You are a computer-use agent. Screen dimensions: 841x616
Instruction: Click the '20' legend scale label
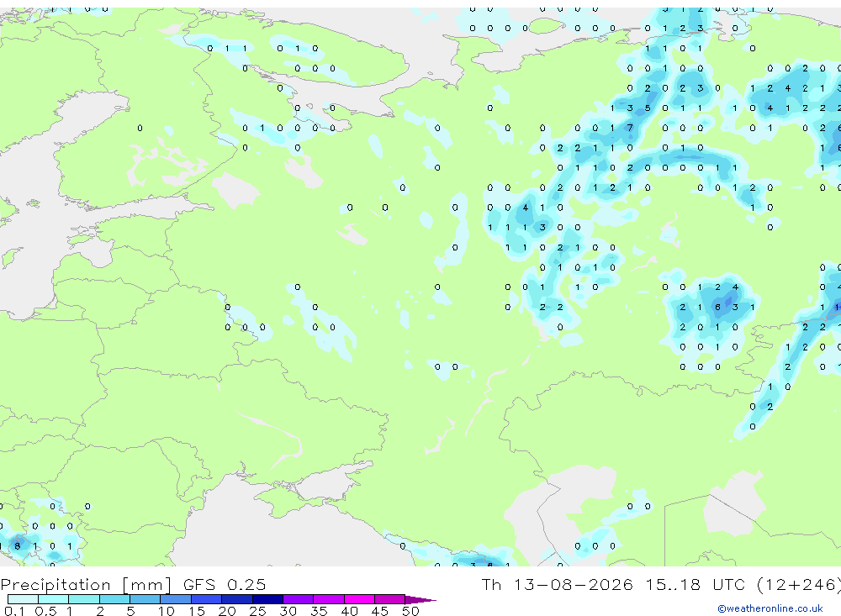coord(227,611)
